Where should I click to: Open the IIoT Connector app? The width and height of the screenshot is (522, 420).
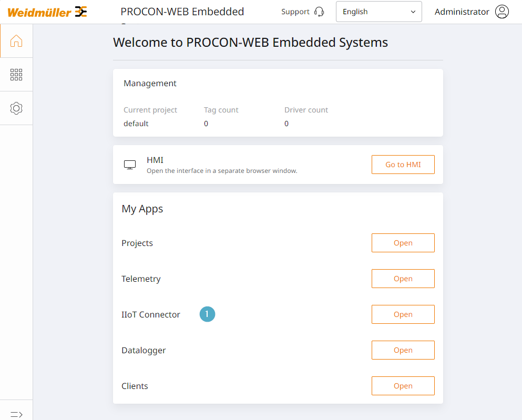point(403,314)
